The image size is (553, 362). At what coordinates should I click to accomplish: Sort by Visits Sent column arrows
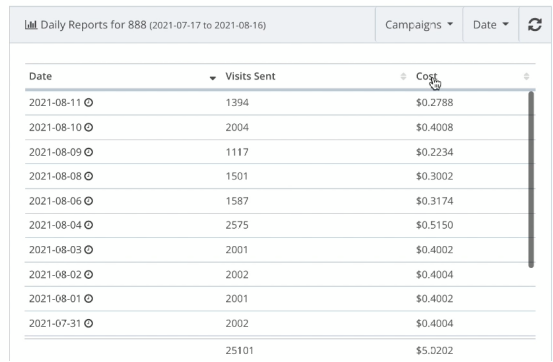(403, 76)
